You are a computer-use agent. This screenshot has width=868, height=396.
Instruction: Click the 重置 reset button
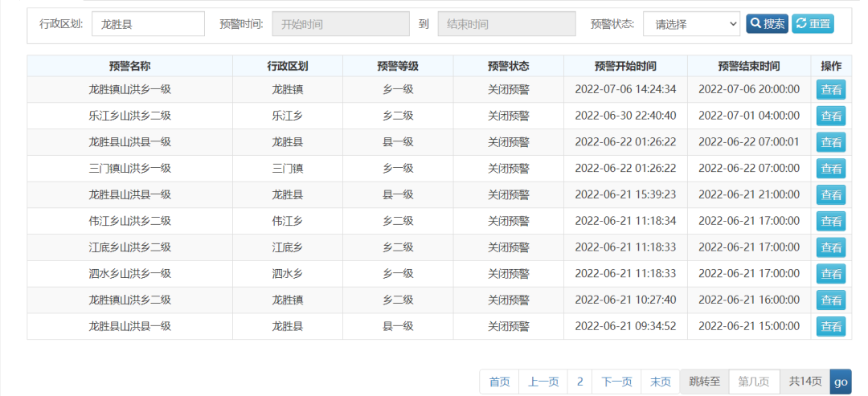click(813, 24)
